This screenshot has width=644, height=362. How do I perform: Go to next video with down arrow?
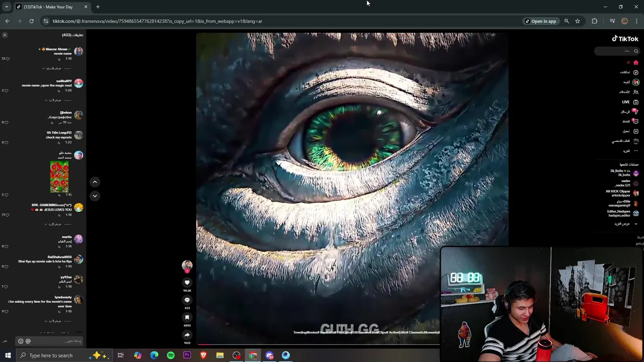pyautogui.click(x=95, y=196)
